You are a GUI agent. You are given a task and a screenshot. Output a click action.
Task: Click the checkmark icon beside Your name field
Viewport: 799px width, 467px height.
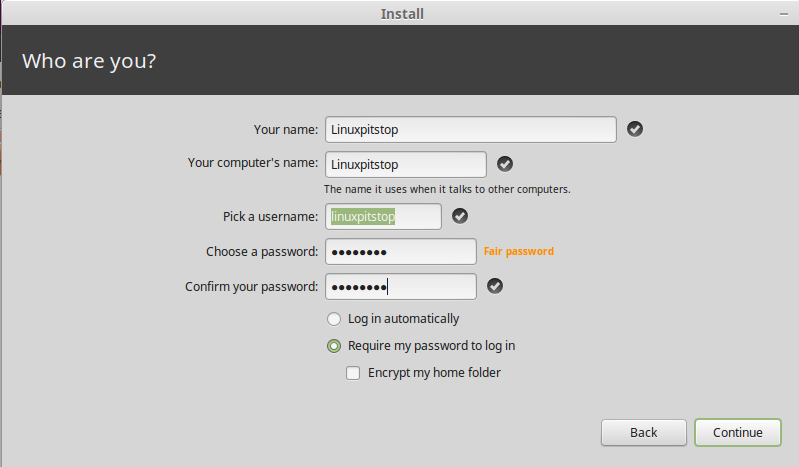634,129
